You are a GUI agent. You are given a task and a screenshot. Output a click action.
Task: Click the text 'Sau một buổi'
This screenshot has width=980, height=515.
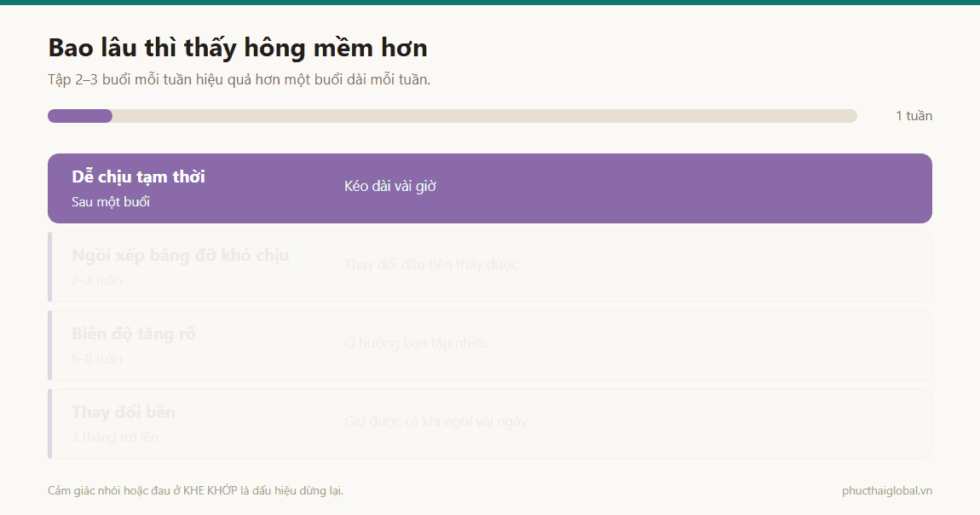[111, 202]
